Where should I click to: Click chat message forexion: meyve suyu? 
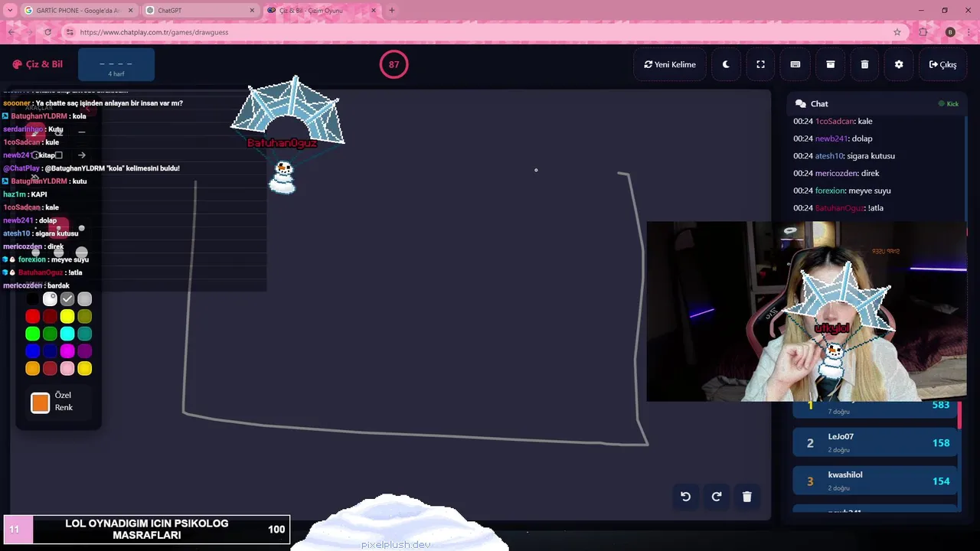coord(842,191)
